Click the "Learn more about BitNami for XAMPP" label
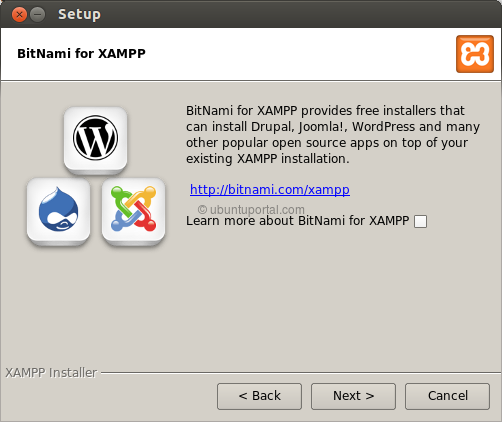Viewport: 502px width, 422px height. [297, 221]
